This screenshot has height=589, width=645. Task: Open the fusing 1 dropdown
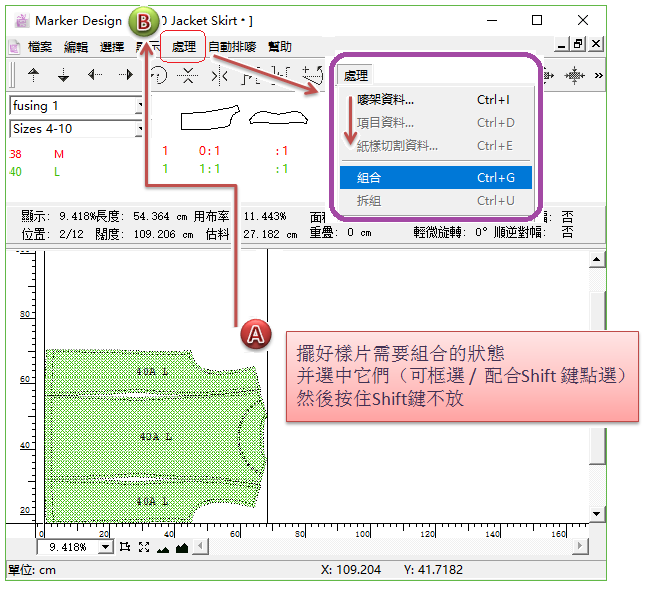tap(141, 106)
